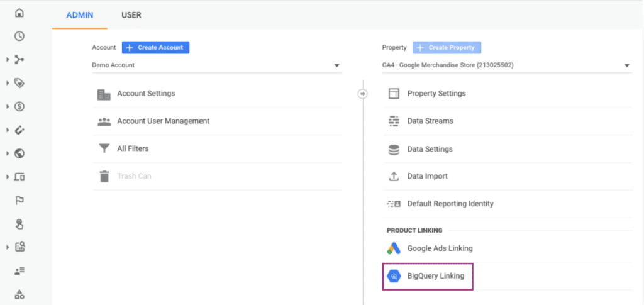Expand the Life cycle sidebar arrow
The width and height of the screenshot is (644, 305).
8,60
